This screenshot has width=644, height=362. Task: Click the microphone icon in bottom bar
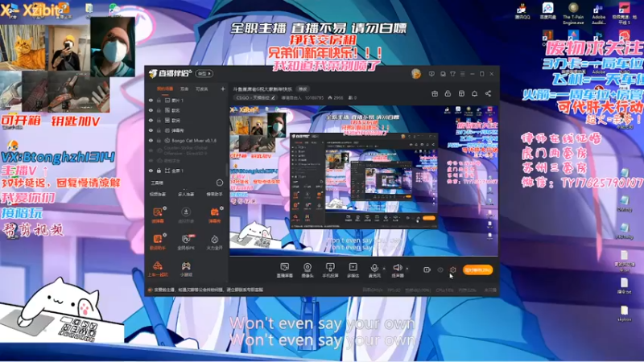[x=374, y=269]
